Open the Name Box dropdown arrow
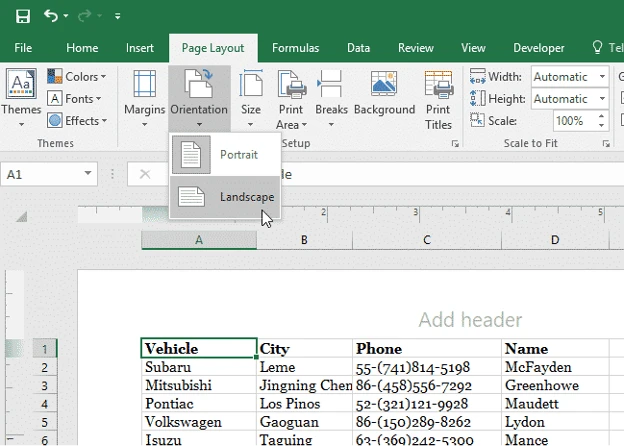The width and height of the screenshot is (624, 446). 88,173
